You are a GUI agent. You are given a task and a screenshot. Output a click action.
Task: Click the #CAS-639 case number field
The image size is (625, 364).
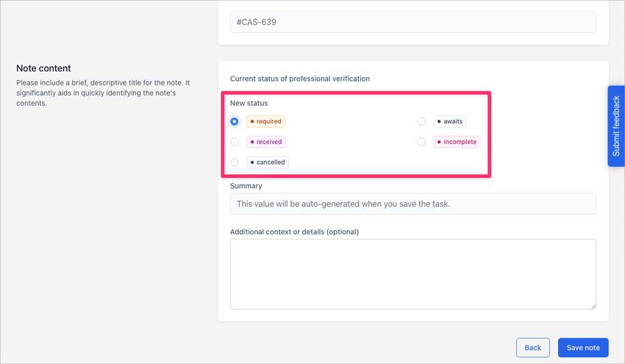413,22
